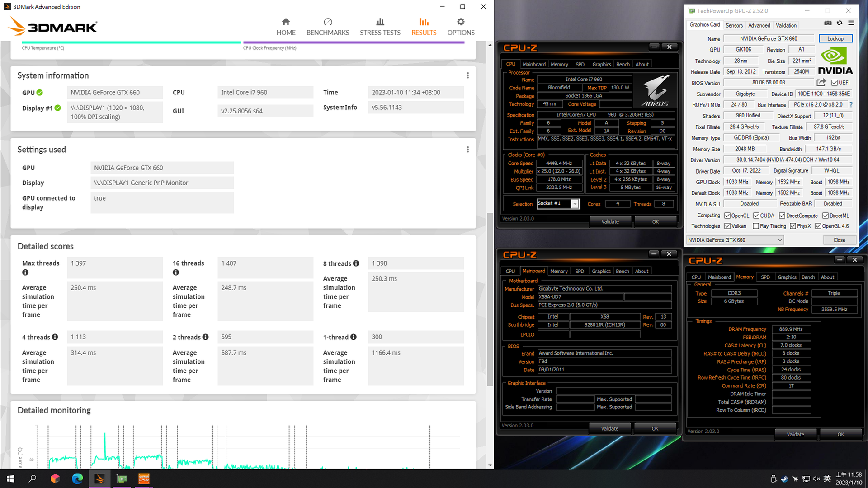The image size is (868, 488).
Task: Click the Close button in GPU-Z
Action: (x=839, y=240)
